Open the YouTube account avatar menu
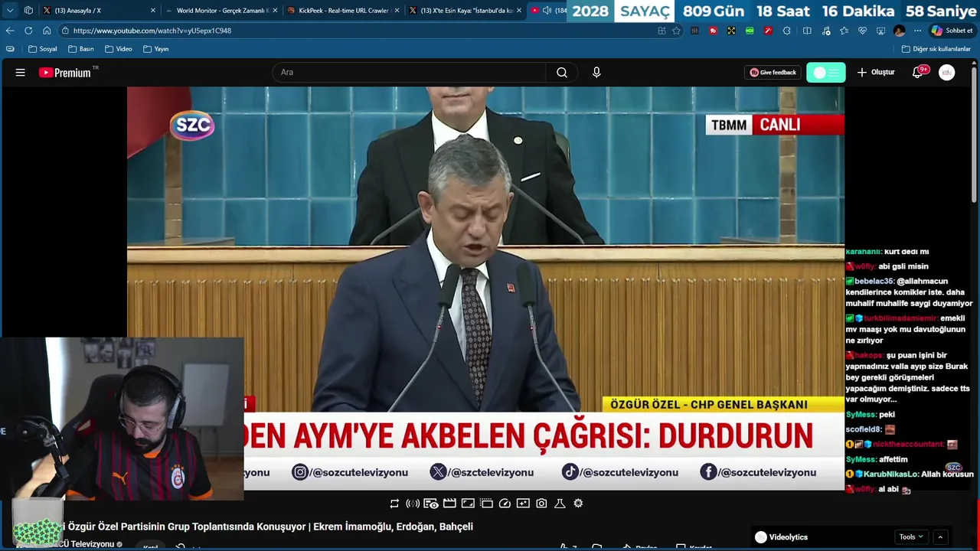 click(x=947, y=73)
